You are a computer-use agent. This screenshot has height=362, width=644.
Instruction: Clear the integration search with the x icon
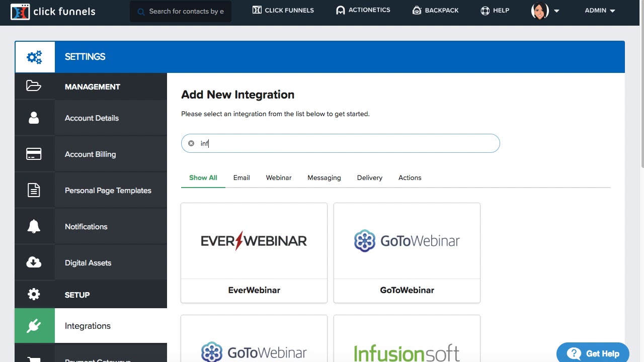click(191, 143)
